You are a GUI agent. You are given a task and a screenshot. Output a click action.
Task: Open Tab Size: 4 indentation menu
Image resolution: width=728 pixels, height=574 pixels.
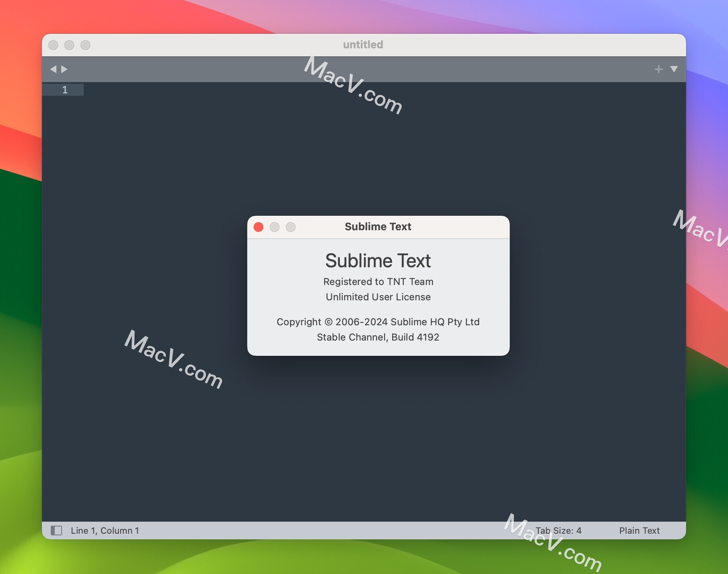pos(558,531)
